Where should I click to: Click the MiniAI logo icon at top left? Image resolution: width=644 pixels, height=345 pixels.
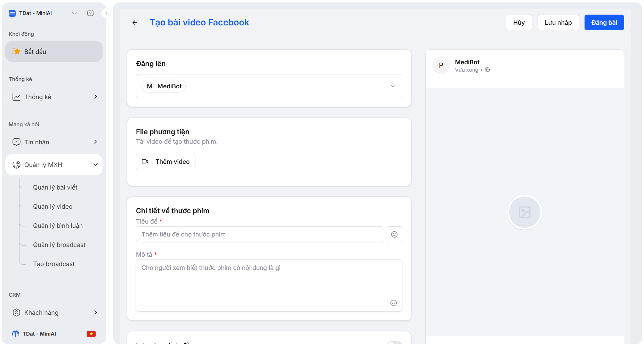[12, 13]
